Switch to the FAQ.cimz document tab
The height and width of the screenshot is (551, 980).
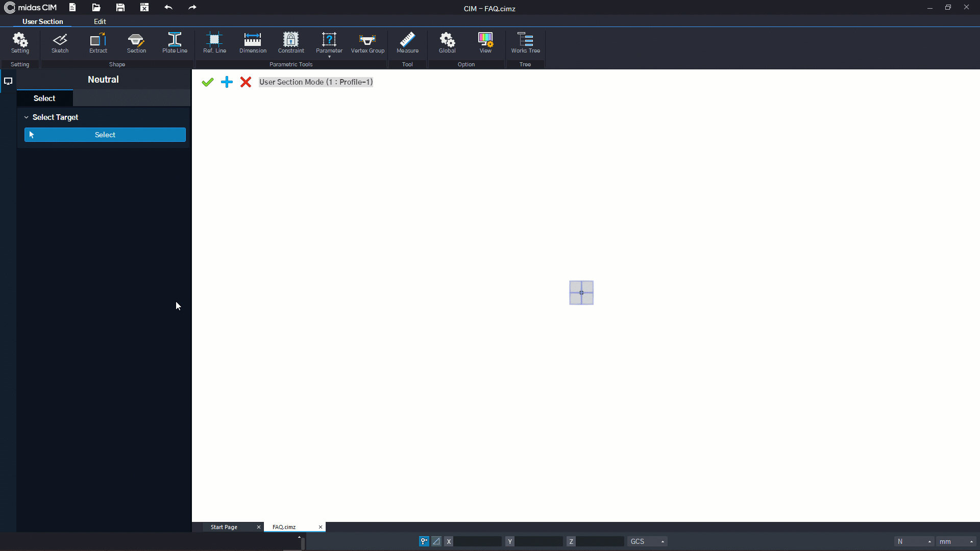click(x=284, y=527)
